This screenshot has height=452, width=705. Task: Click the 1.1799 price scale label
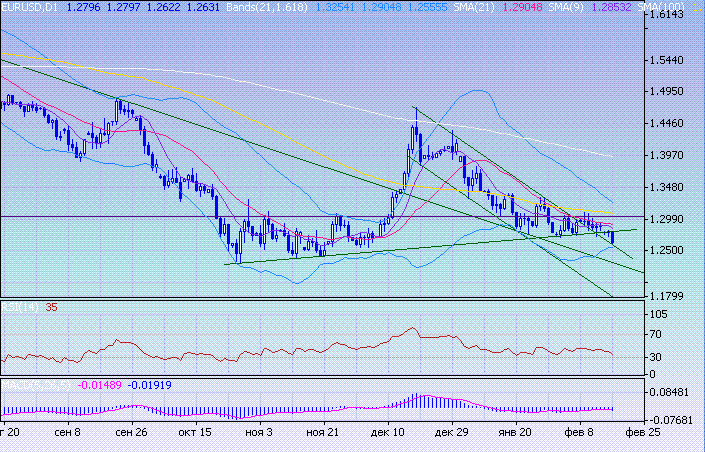[x=667, y=296]
